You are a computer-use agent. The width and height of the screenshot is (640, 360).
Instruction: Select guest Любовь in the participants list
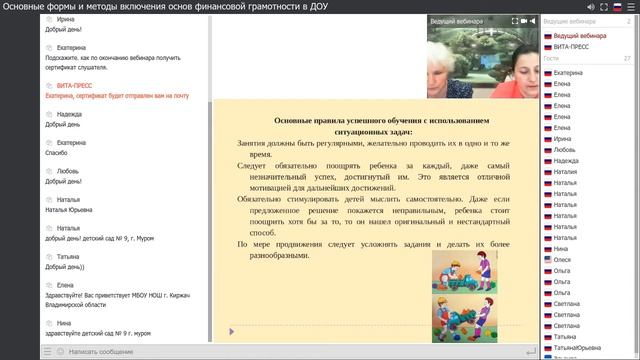point(564,150)
